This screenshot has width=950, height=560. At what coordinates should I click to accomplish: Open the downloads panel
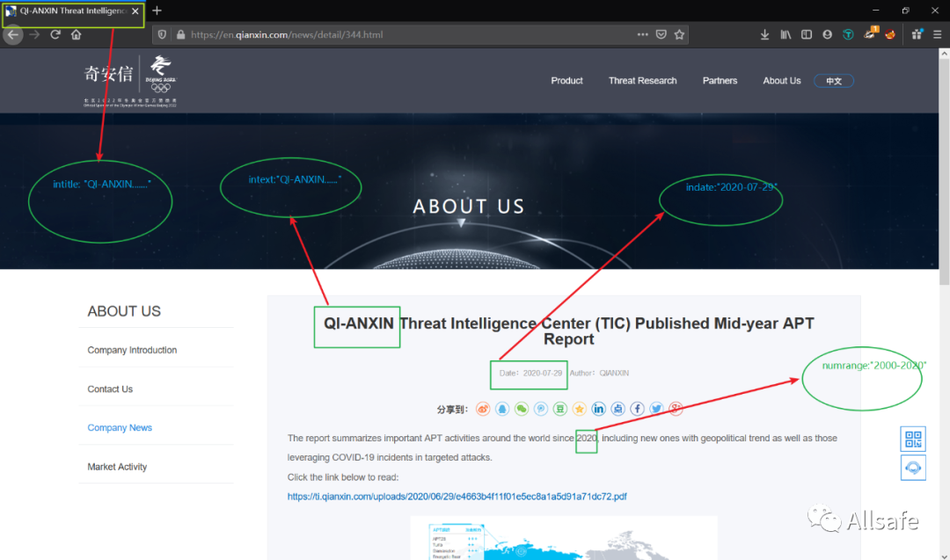pyautogui.click(x=764, y=34)
